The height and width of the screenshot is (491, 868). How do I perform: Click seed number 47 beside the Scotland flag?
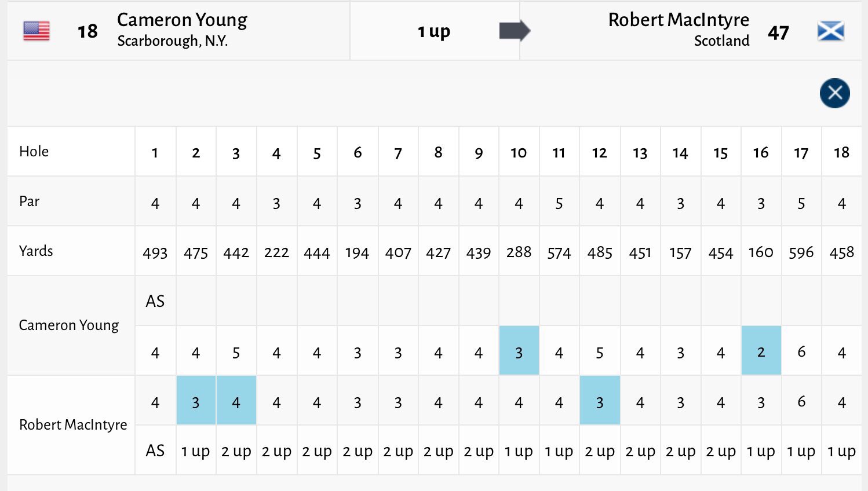coord(778,32)
